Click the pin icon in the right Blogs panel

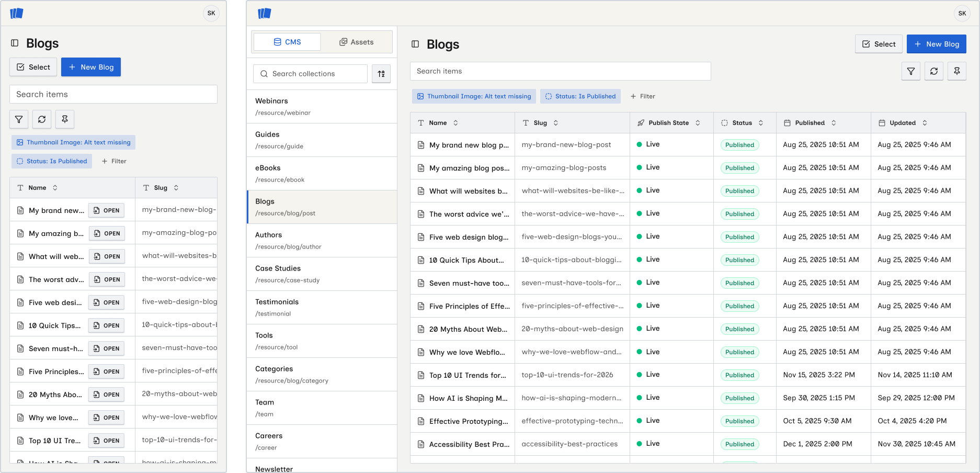[957, 71]
